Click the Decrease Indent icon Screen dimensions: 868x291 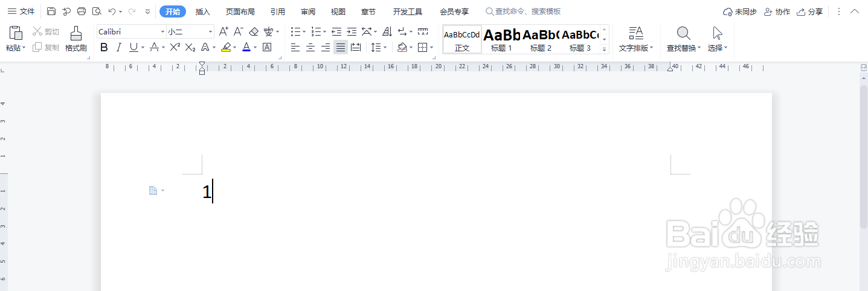point(336,31)
